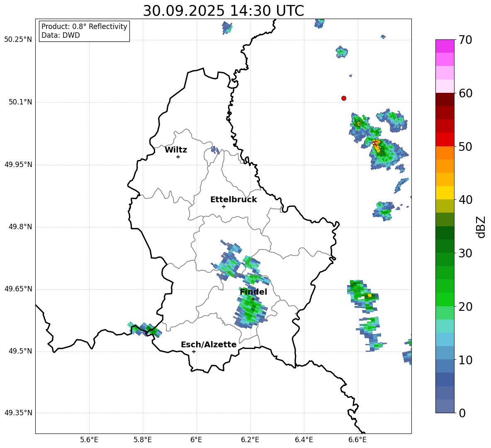Viewport: 491px width, 448px height.
Task: Click the colorbar value 0
Action: point(462,413)
